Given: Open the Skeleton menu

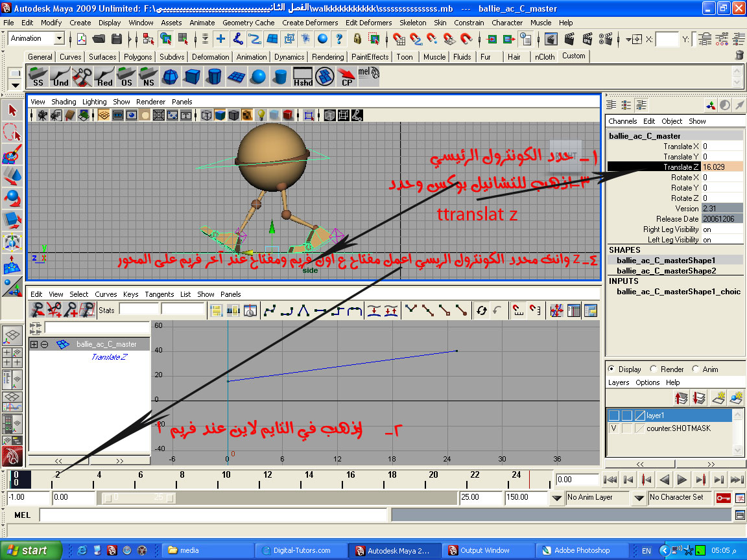Looking at the screenshot, I should point(412,23).
